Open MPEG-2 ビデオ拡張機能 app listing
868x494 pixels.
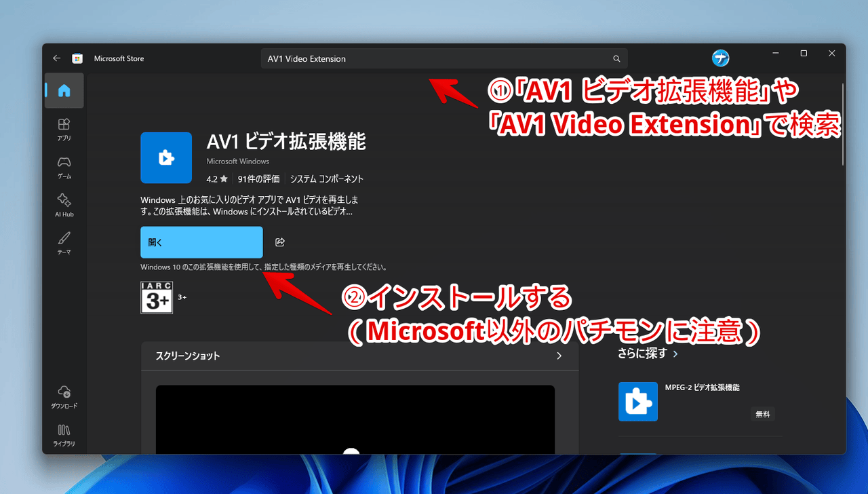[702, 387]
